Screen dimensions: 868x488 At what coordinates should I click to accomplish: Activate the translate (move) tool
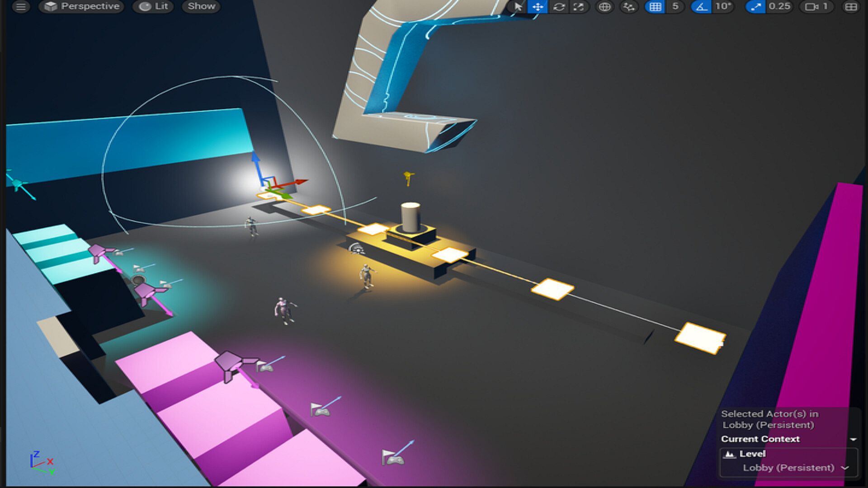pos(538,6)
